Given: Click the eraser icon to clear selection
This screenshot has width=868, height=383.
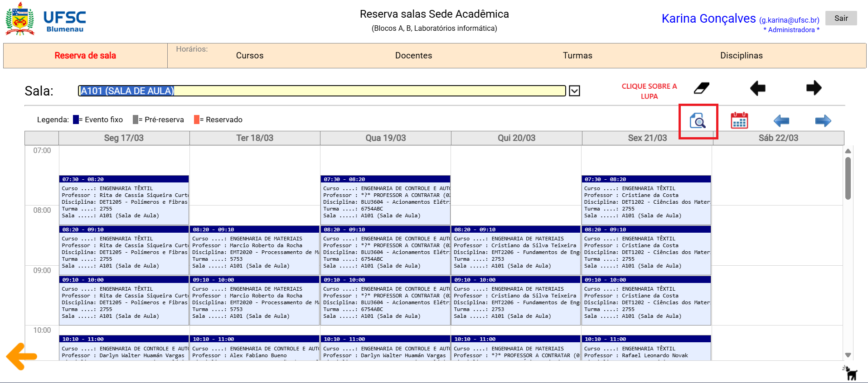Looking at the screenshot, I should (x=701, y=88).
